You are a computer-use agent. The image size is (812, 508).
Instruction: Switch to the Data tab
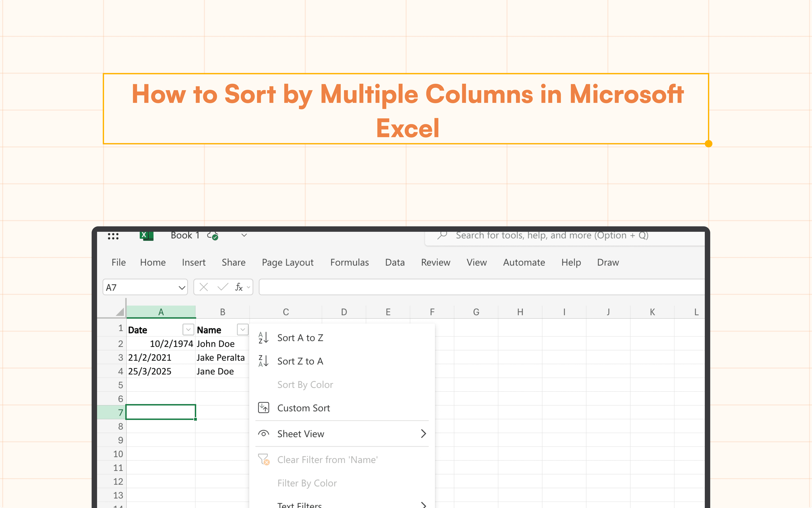(x=395, y=262)
